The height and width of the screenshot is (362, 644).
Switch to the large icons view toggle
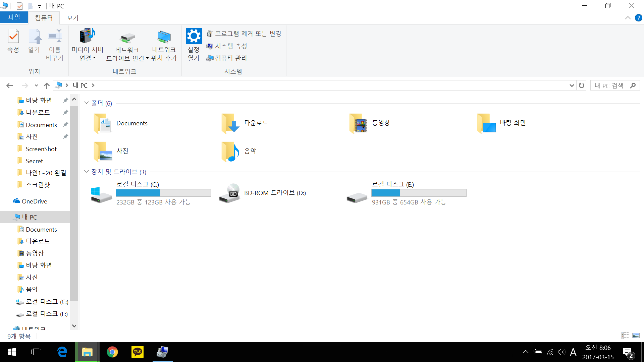pyautogui.click(x=636, y=335)
